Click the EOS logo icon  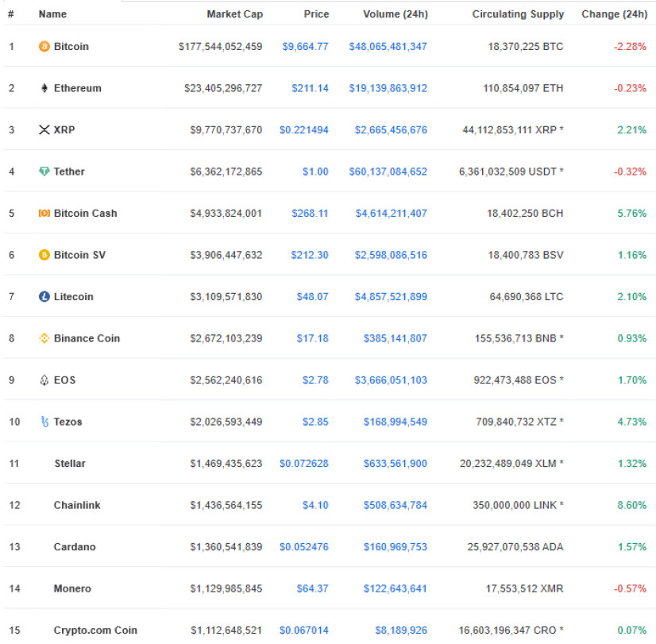pyautogui.click(x=44, y=380)
